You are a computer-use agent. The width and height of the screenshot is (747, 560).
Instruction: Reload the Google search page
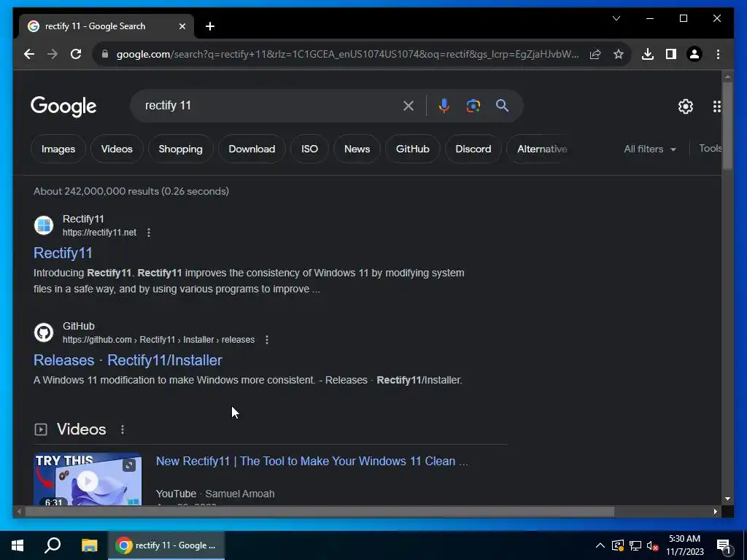click(76, 54)
